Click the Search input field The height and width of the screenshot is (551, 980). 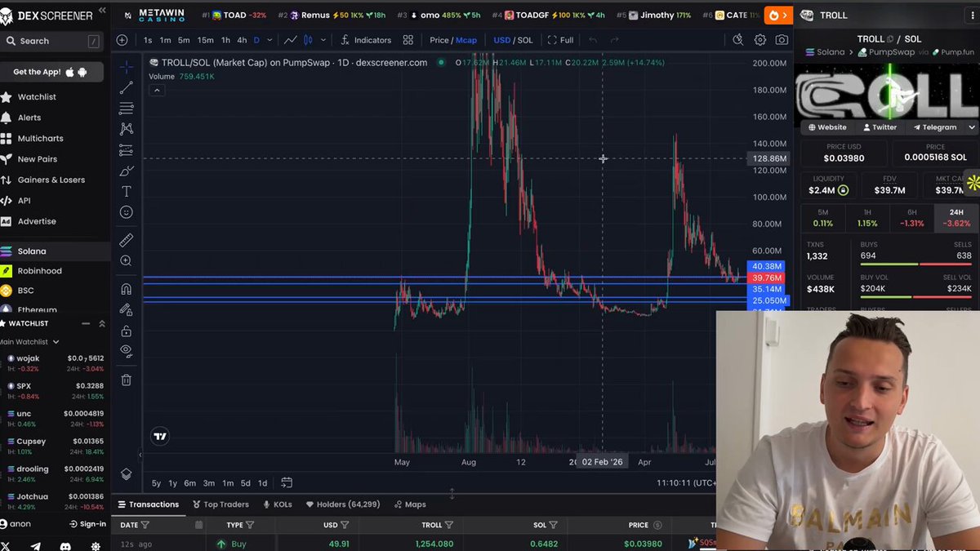tap(51, 41)
